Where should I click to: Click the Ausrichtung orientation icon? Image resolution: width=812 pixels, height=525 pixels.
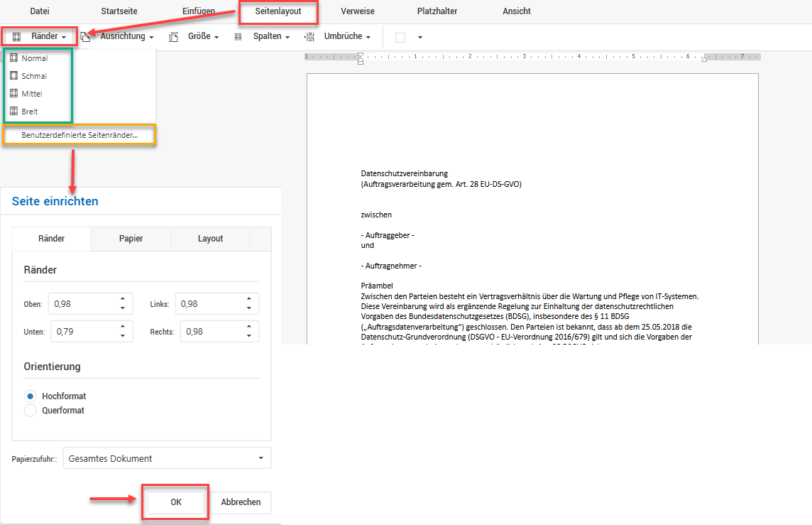click(x=85, y=37)
